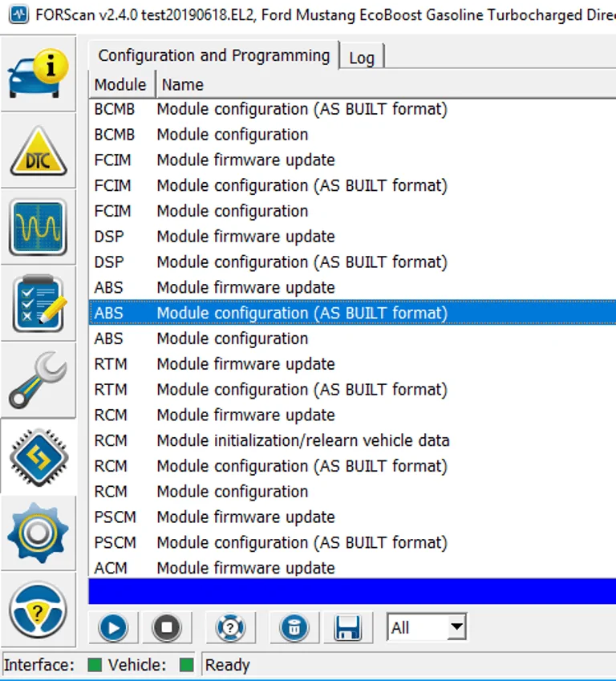Open the oscilloscope dashboard section
Screen dimensions: 616x681
(x=38, y=227)
